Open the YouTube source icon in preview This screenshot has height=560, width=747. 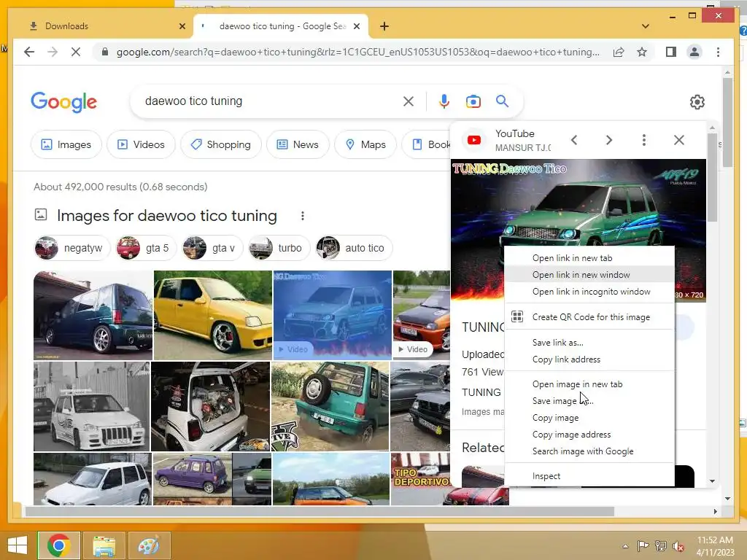pos(474,140)
